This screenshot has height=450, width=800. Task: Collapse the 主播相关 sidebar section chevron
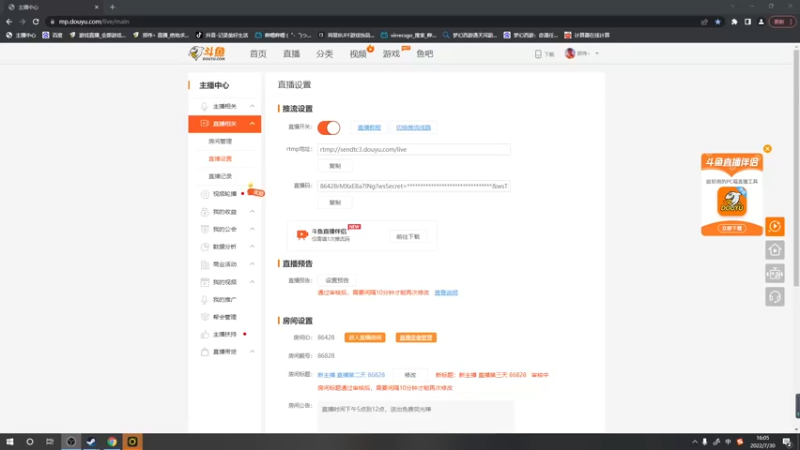(x=252, y=106)
